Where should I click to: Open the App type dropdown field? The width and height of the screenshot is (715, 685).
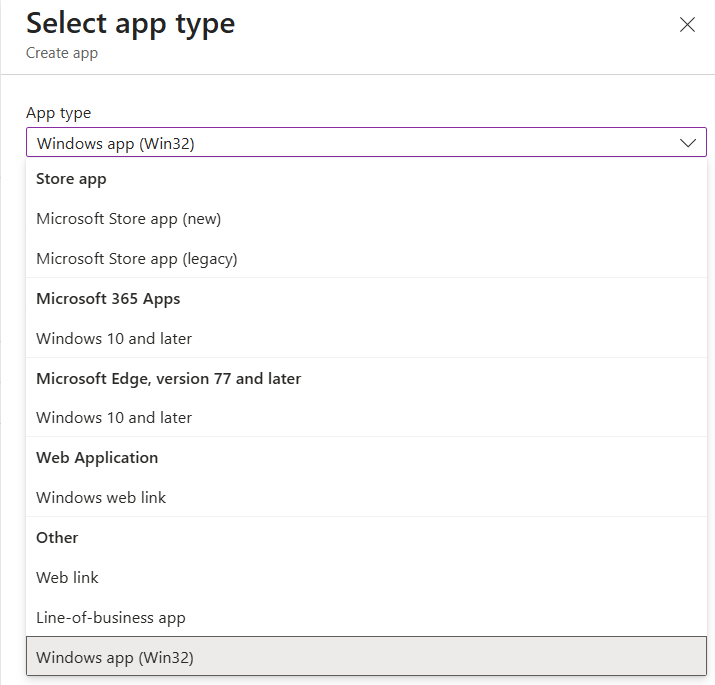[366, 142]
